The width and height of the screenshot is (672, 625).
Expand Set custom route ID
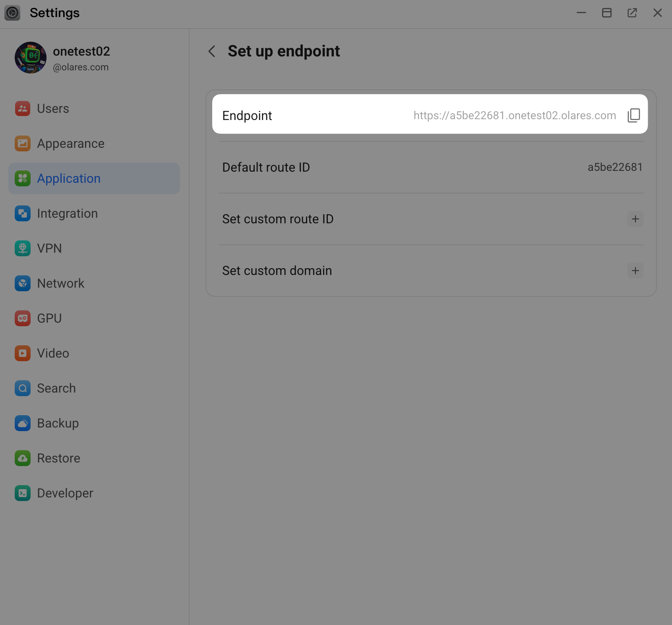(x=635, y=219)
